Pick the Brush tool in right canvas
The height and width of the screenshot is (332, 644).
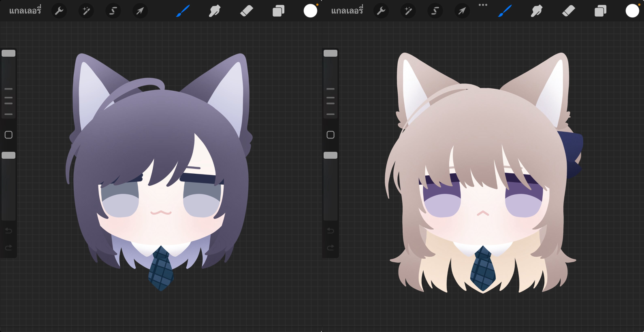[505, 11]
